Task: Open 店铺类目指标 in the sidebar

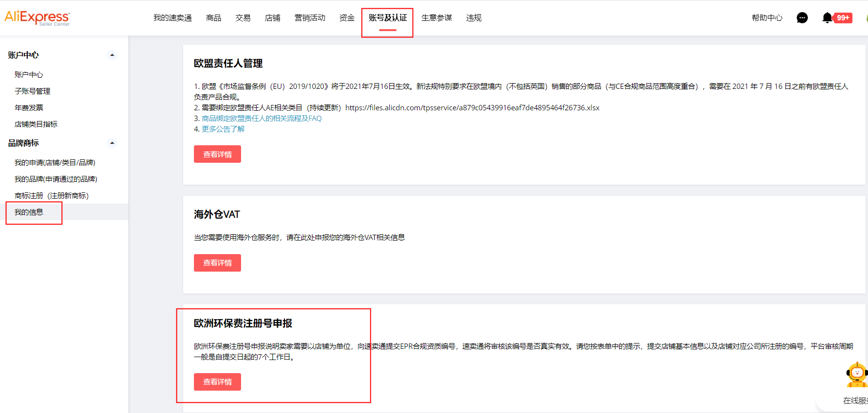Action: [x=36, y=124]
